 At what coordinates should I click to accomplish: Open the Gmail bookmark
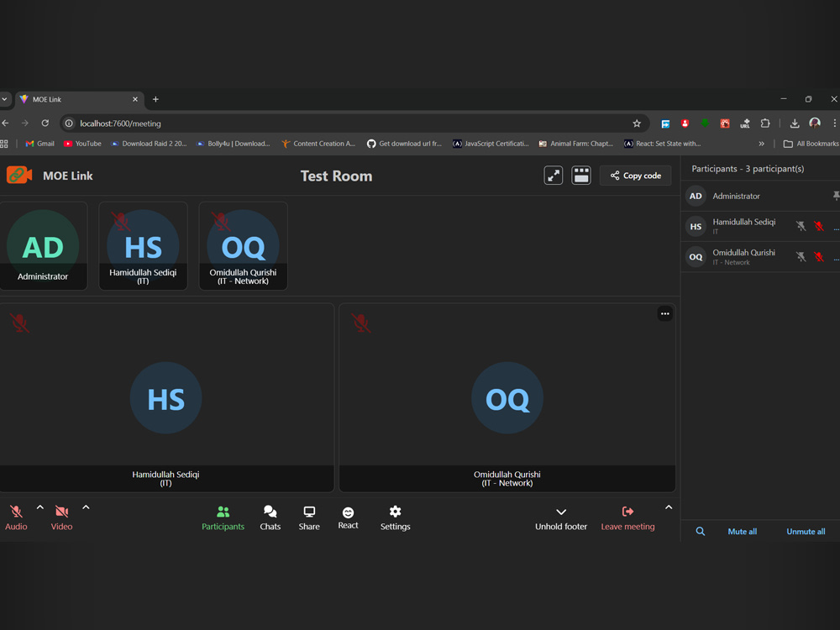click(x=40, y=144)
